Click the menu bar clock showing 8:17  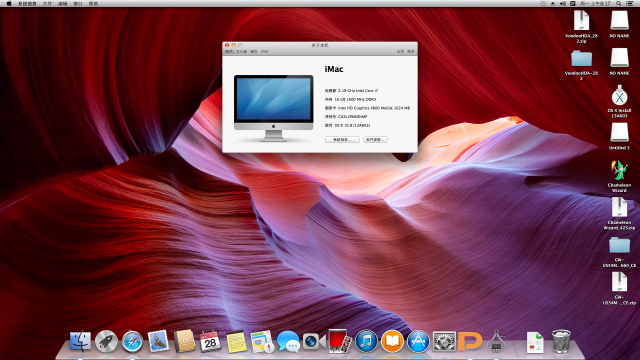[595, 3]
